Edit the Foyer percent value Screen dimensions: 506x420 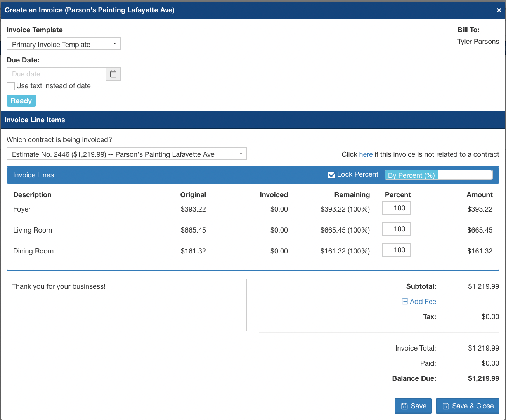point(396,208)
